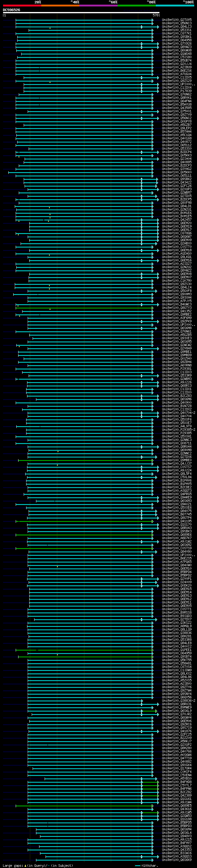Select label UniRef100_A2IBU9
Screen dimensions: 197x868
[177, 67]
